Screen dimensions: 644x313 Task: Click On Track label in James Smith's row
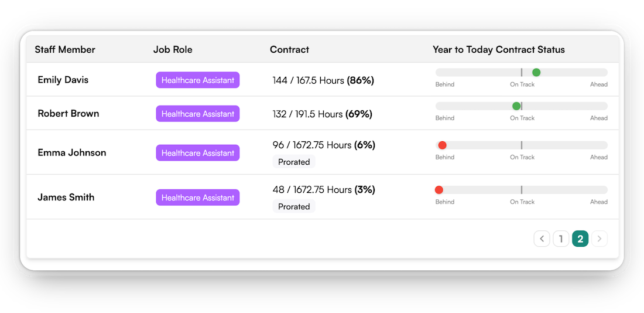point(522,202)
